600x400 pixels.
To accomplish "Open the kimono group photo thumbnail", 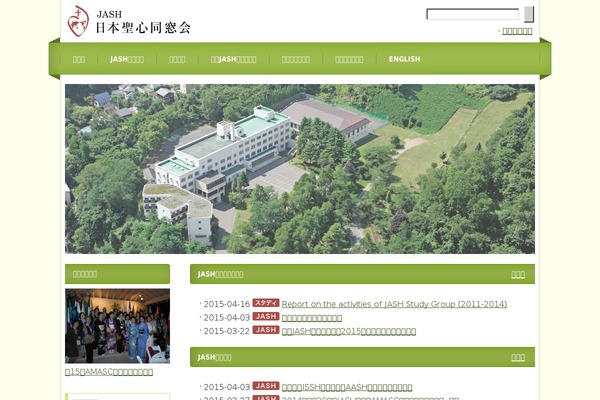I will pos(117,326).
